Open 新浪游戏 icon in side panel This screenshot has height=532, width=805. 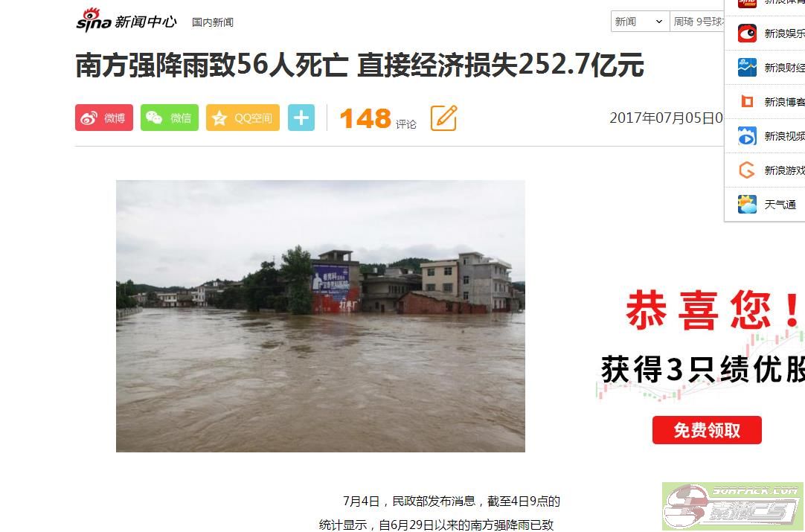747,170
